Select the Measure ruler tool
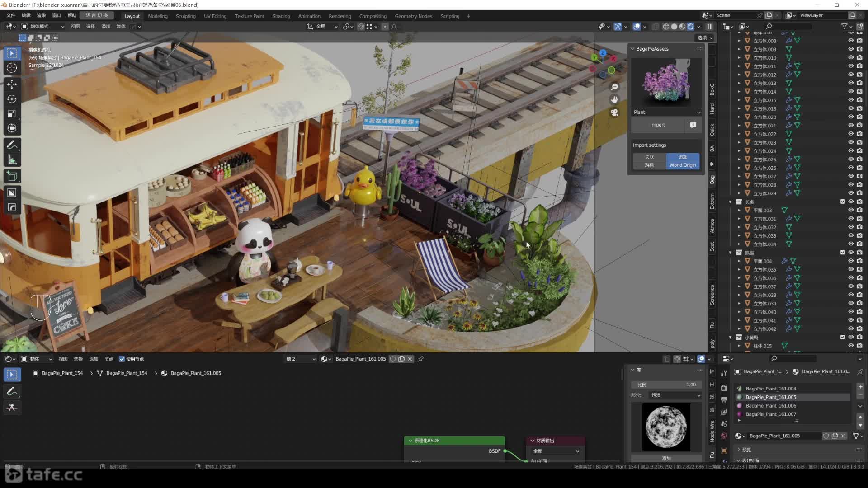868x488 pixels. (x=12, y=160)
